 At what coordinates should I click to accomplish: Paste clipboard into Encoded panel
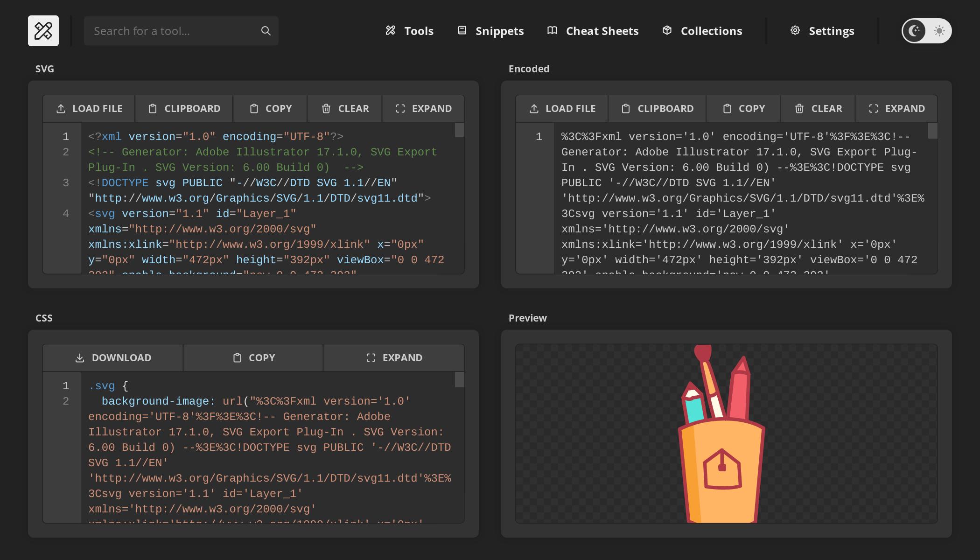click(657, 109)
